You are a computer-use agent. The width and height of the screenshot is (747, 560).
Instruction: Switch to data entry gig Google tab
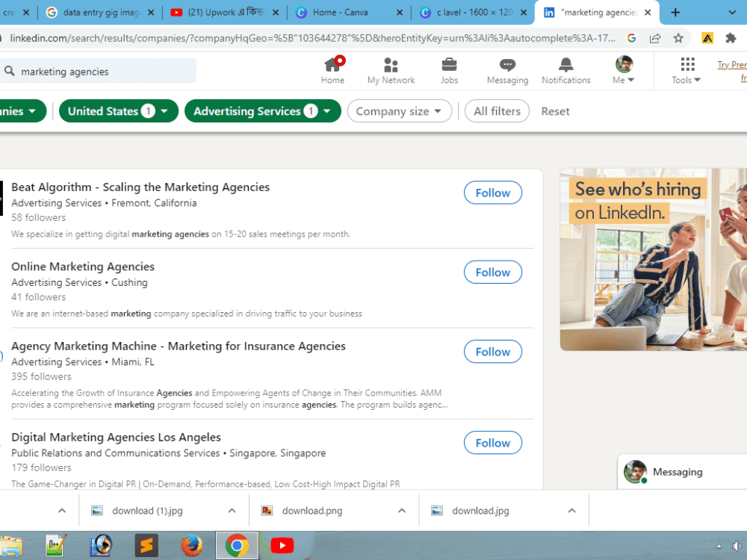(100, 13)
